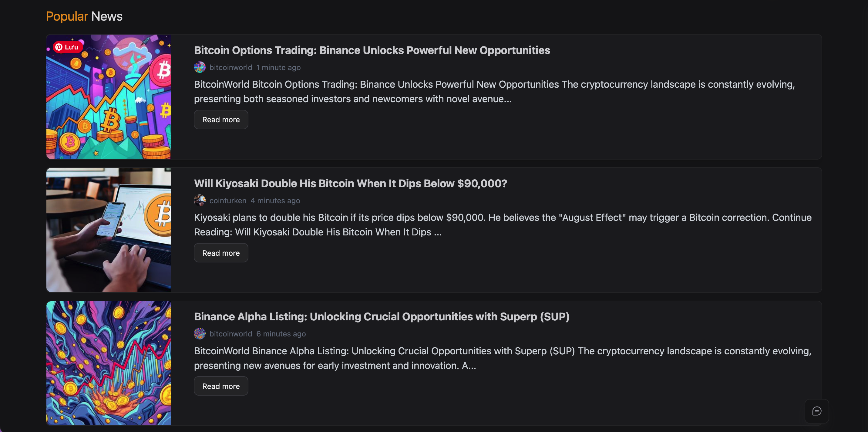Click the Popular News heading
The height and width of the screenshot is (432, 868).
click(84, 16)
